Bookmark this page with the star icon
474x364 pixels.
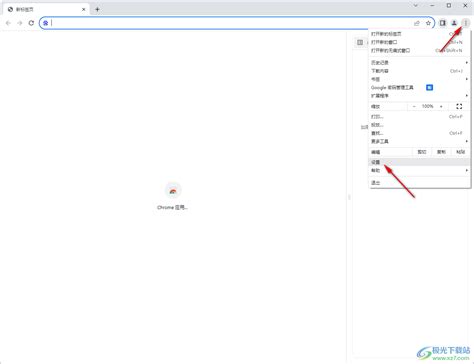[428, 23]
